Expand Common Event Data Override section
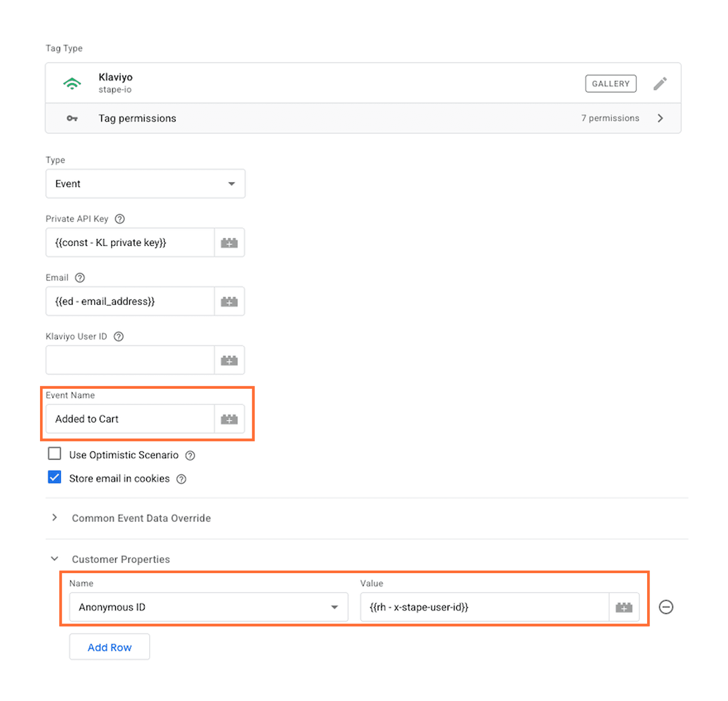 pyautogui.click(x=55, y=518)
